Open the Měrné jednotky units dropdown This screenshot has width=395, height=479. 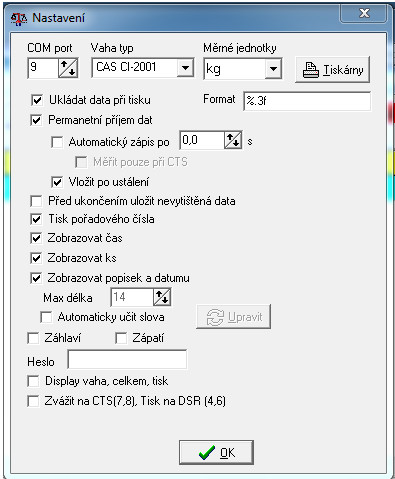273,69
